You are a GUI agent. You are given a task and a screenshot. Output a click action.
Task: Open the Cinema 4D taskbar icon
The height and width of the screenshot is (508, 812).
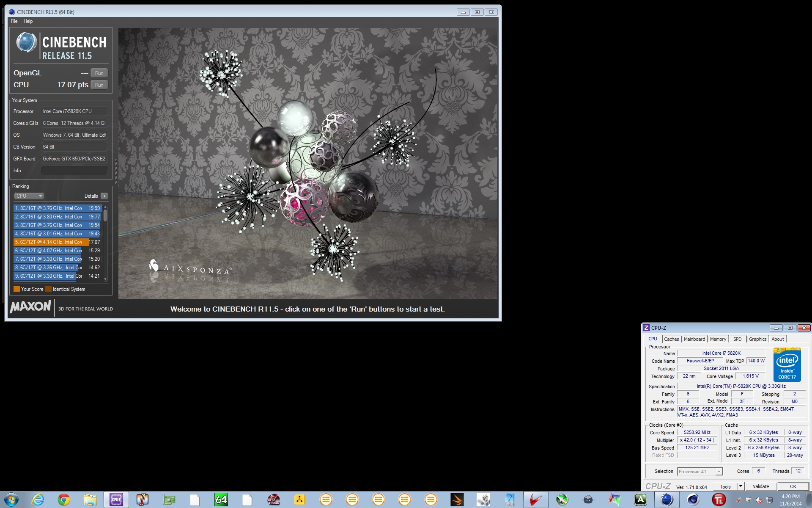pos(693,500)
